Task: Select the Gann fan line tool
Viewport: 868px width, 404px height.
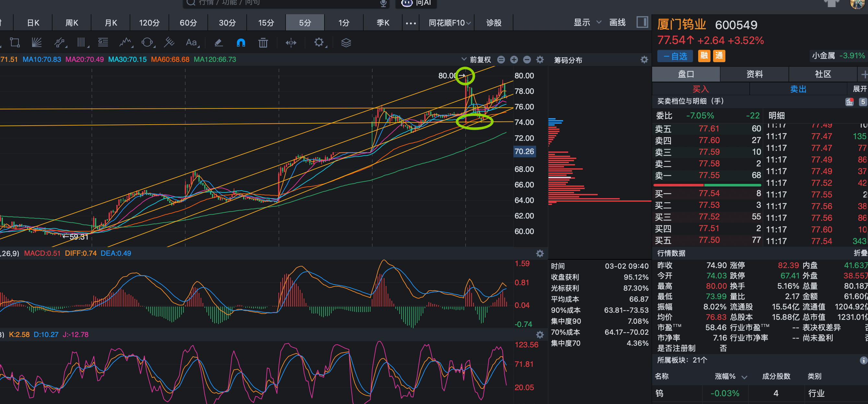Action: pos(36,42)
